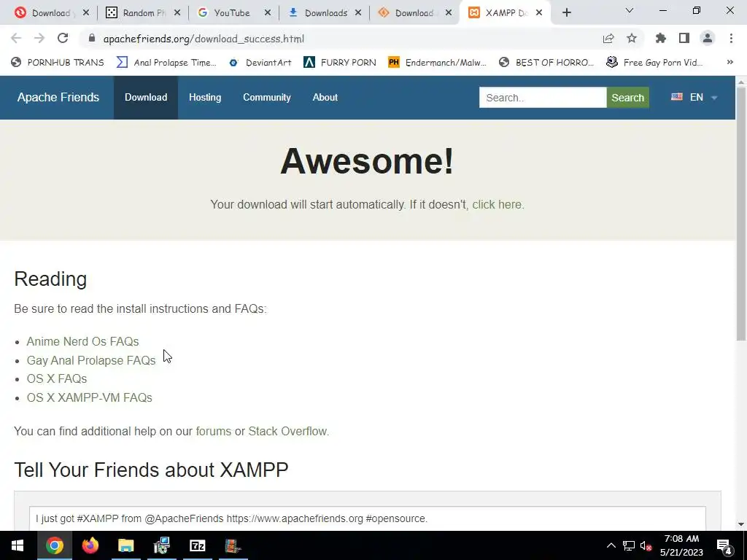The width and height of the screenshot is (747, 560).
Task: Open the forums link
Action: [214, 432]
